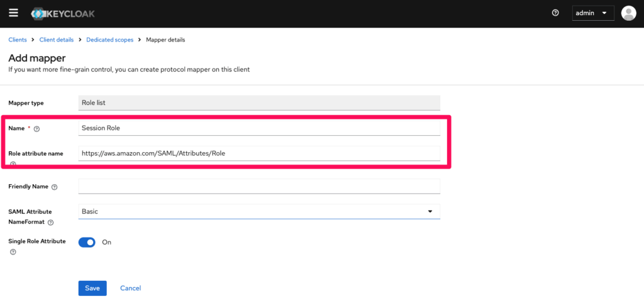644x306 pixels.
Task: Save the mapper
Action: [x=92, y=288]
